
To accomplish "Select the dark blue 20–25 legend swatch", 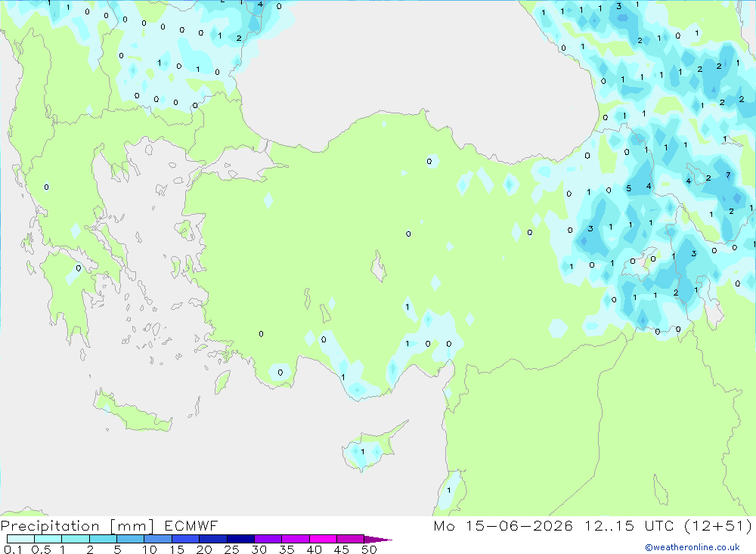I will [x=213, y=539].
